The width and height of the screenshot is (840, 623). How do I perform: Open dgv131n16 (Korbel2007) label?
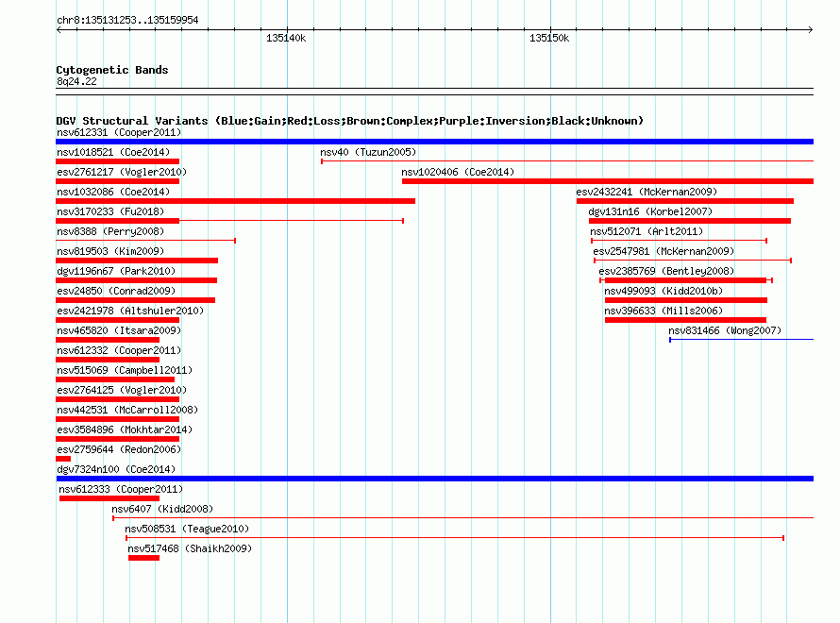click(x=650, y=211)
